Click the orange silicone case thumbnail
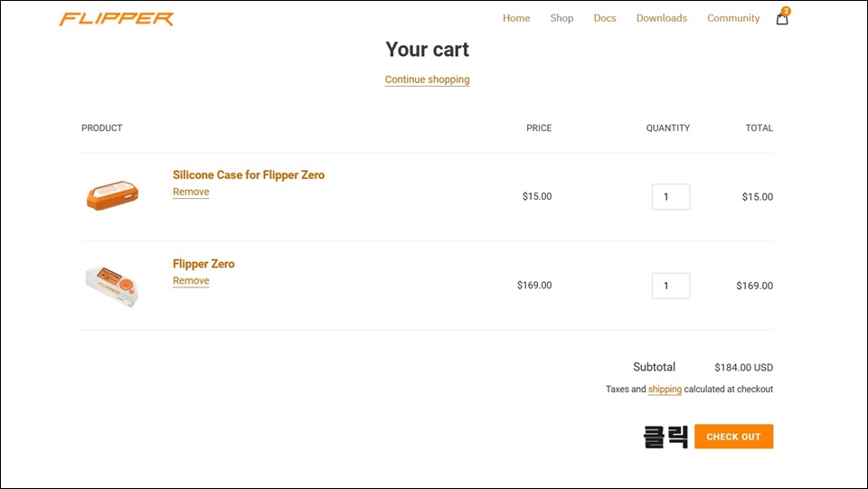This screenshot has width=868, height=489. click(x=112, y=195)
